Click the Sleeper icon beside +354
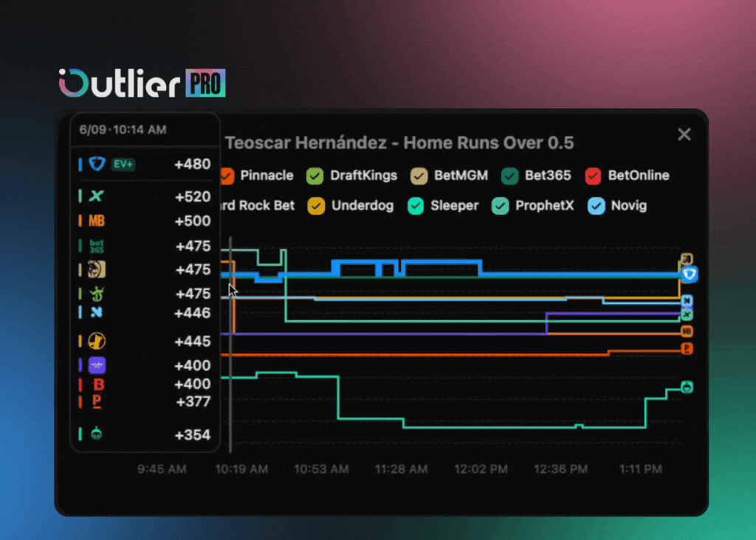 [x=97, y=434]
